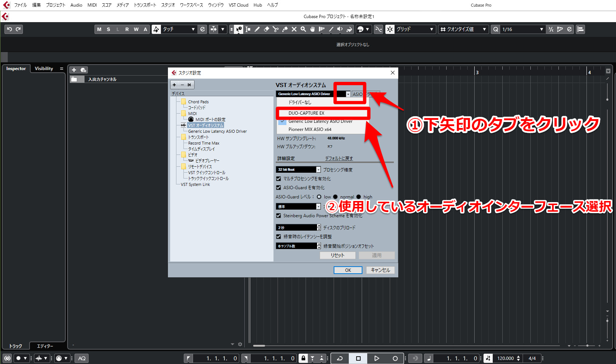Image resolution: width=616 pixels, height=364 pixels.
Task: Toggle 録音時のレイテンシーを調整 checkbox
Action: (279, 236)
